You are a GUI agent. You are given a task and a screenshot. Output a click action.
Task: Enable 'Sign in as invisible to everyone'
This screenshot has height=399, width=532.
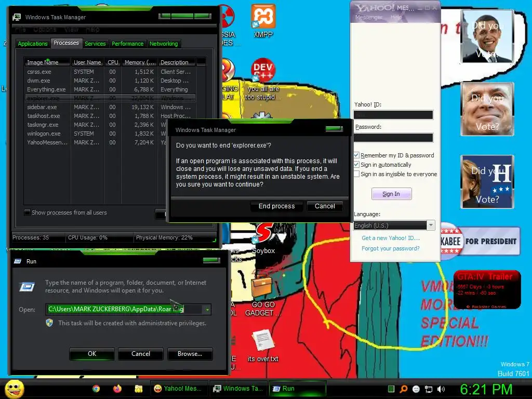pos(356,174)
